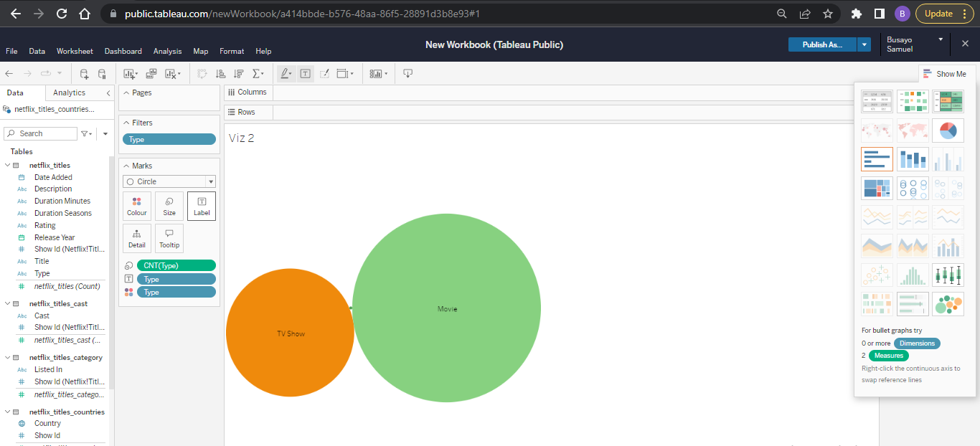Viewport: 980px width, 446px height.
Task: Click the Download icon in toolbar
Action: coord(407,74)
